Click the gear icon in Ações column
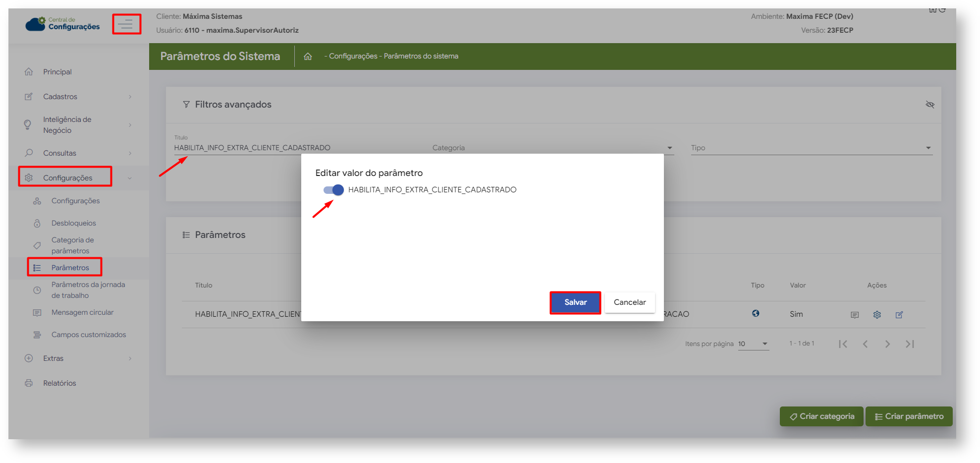The image size is (980, 463). click(x=877, y=315)
